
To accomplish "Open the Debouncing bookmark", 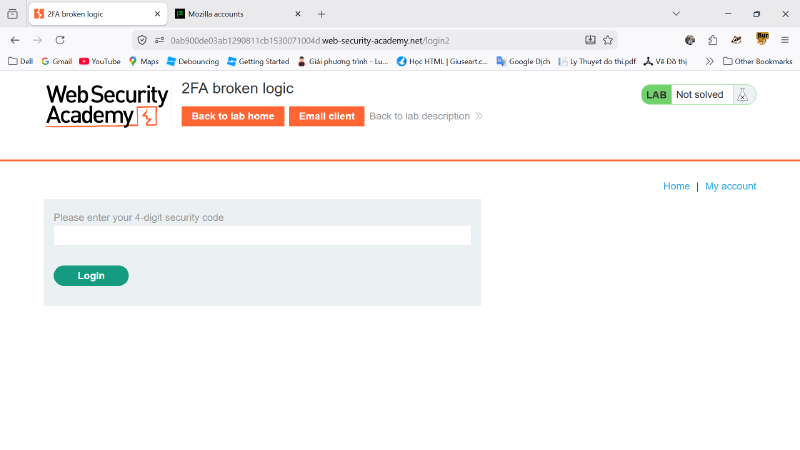I will [x=193, y=61].
